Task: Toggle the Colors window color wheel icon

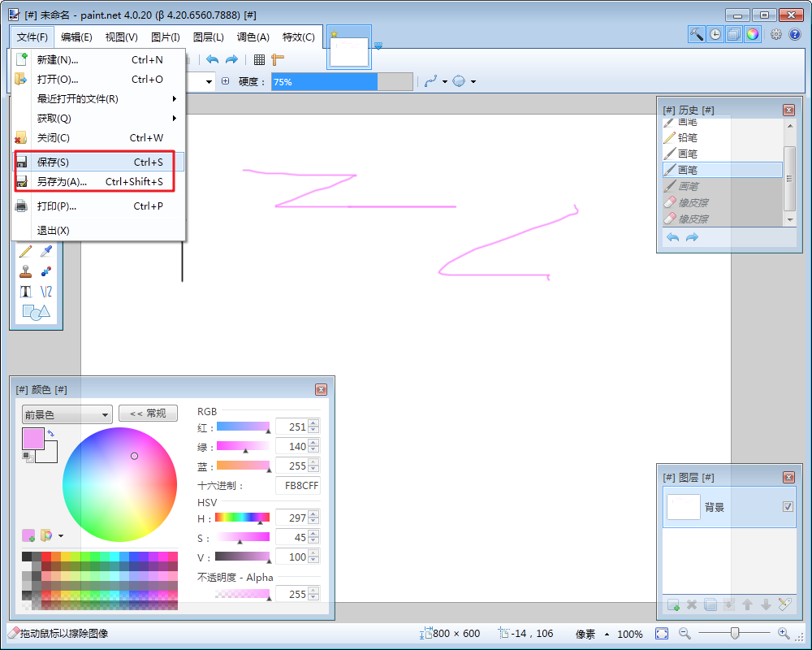Action: pos(752,34)
